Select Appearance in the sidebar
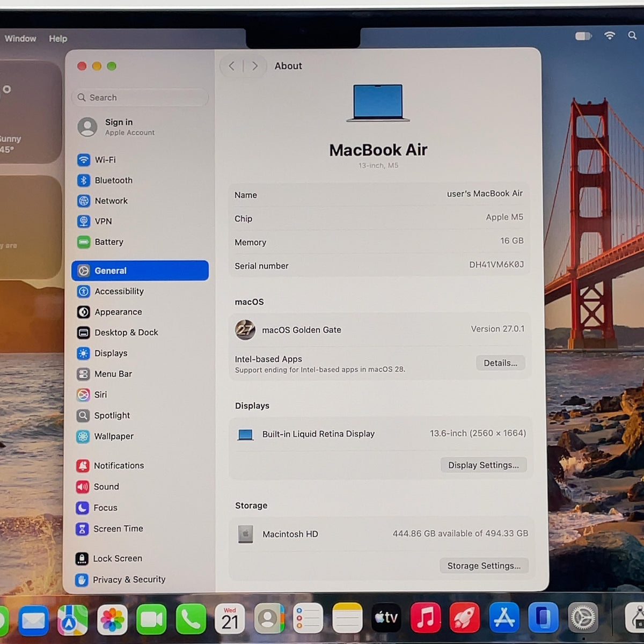This screenshot has width=644, height=644. click(x=140, y=312)
